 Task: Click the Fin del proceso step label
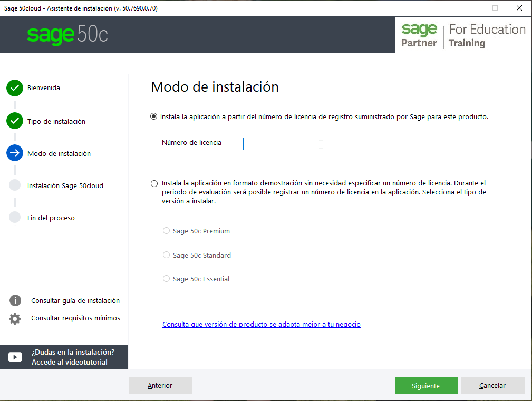coord(51,218)
